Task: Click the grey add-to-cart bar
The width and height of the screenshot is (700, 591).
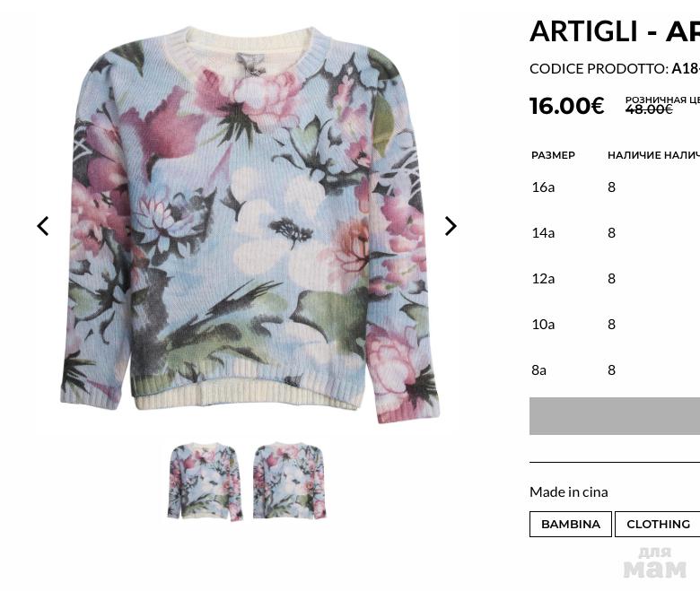Action: tap(615, 416)
